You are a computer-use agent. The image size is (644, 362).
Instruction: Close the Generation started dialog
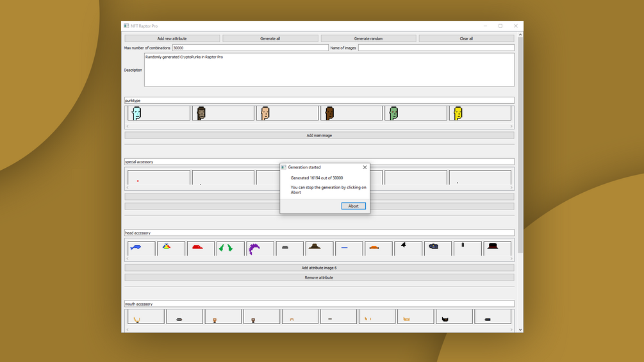pyautogui.click(x=365, y=167)
